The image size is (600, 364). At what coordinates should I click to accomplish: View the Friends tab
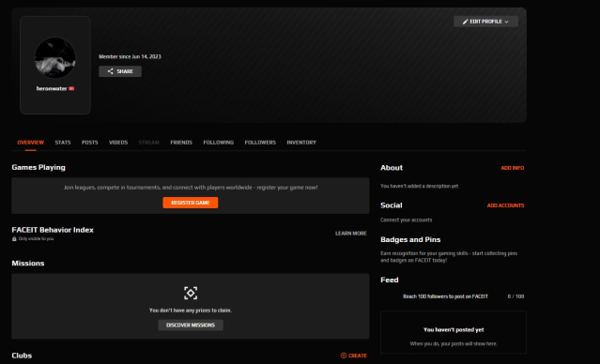pyautogui.click(x=181, y=143)
